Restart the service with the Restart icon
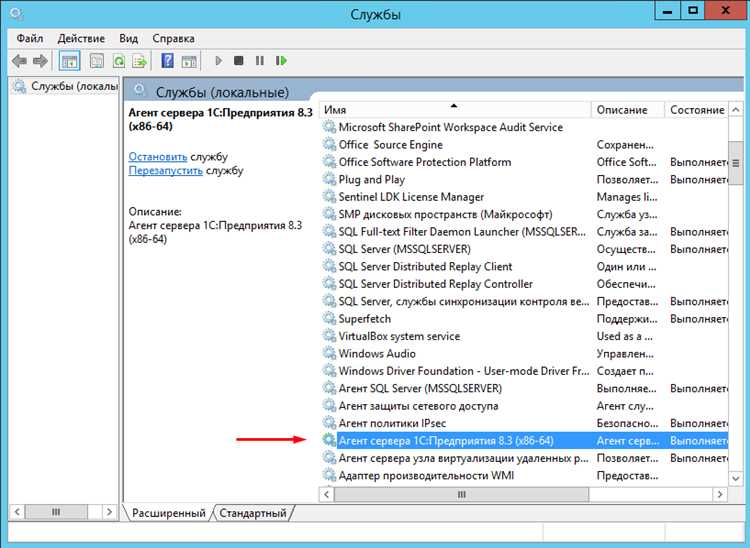Image resolution: width=750 pixels, height=548 pixels. pos(281,61)
